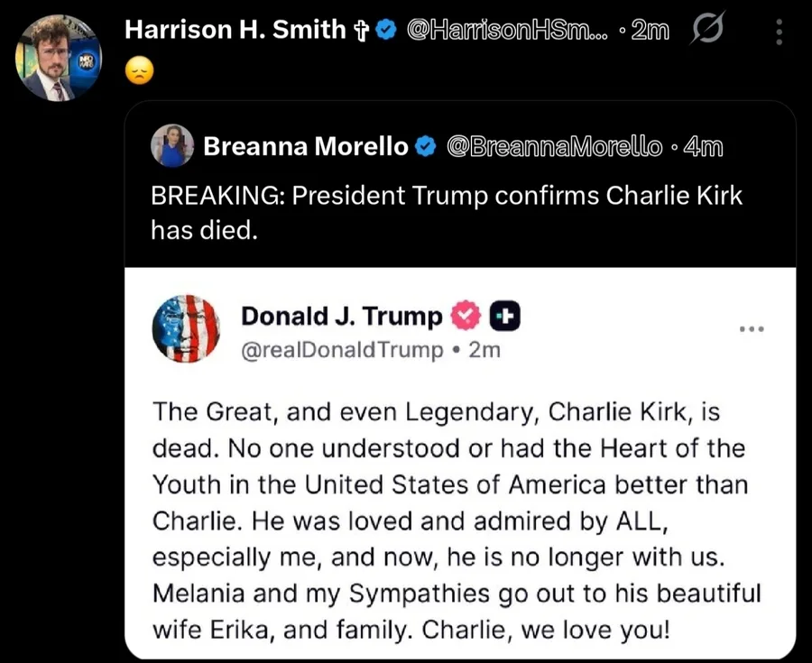Click the 4m timestamp on quoted post

pos(703,146)
